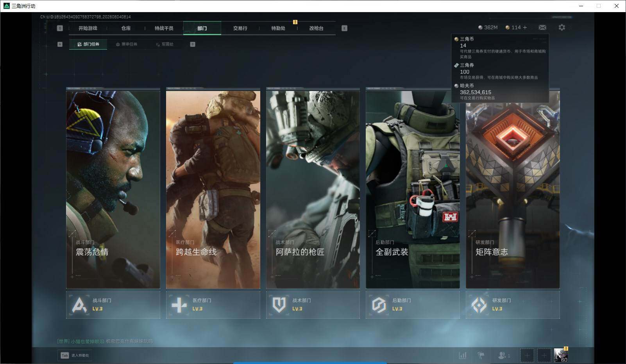Click the Tab 进入特勤处 button
This screenshot has width=626, height=364.
(x=75, y=355)
